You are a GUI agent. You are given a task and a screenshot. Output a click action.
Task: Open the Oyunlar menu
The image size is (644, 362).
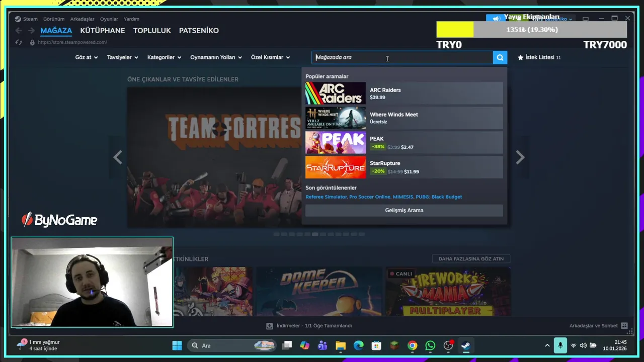[x=109, y=19]
